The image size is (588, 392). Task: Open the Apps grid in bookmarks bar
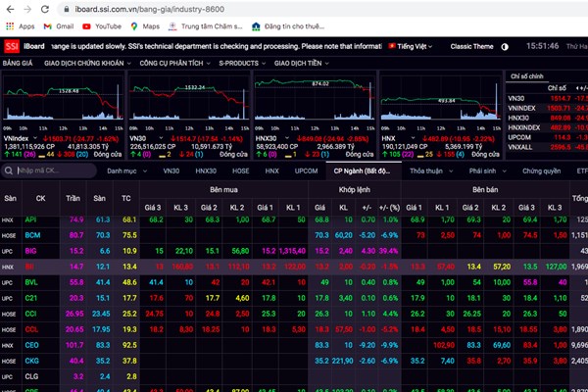[x=20, y=25]
